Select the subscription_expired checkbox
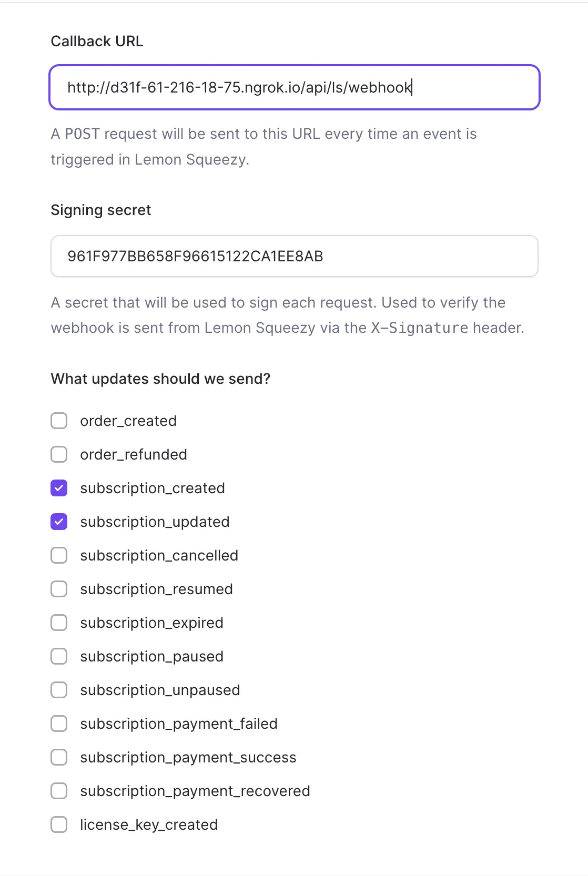 point(59,623)
